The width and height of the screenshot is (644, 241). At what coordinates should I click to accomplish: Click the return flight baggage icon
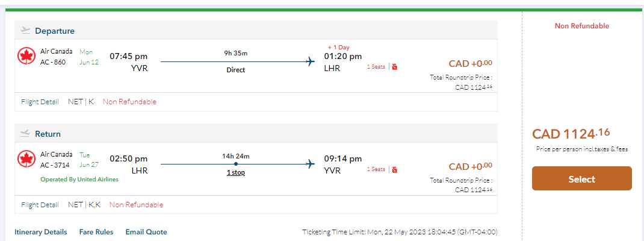coord(395,170)
